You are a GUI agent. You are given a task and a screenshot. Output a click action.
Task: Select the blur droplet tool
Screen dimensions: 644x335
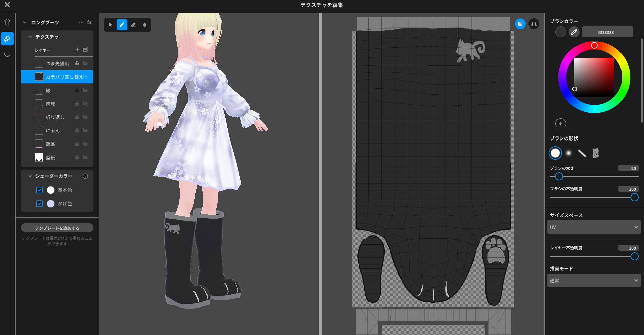pos(145,24)
